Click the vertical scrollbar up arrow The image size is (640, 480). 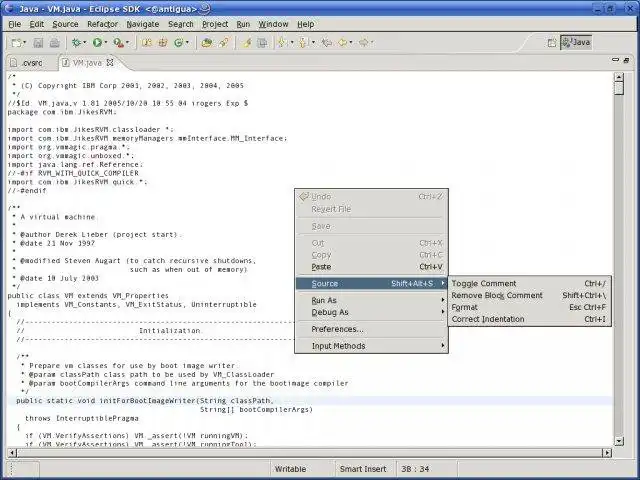click(x=619, y=77)
